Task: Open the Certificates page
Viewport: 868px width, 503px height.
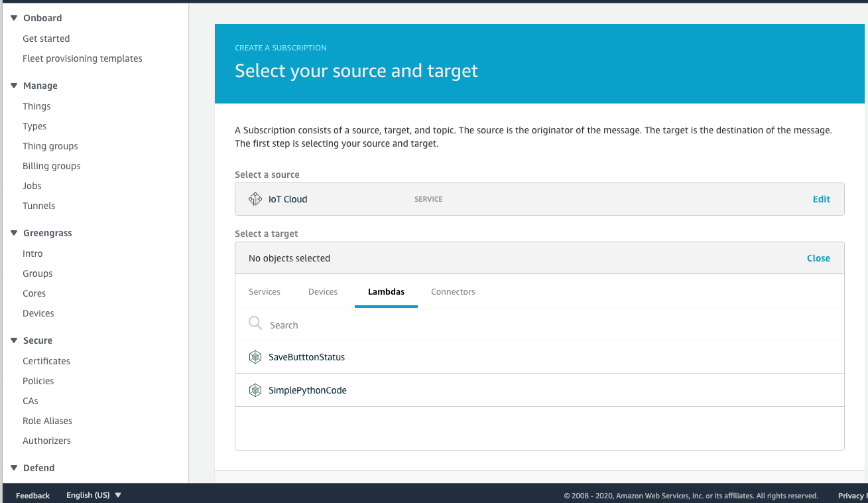Action: (46, 361)
